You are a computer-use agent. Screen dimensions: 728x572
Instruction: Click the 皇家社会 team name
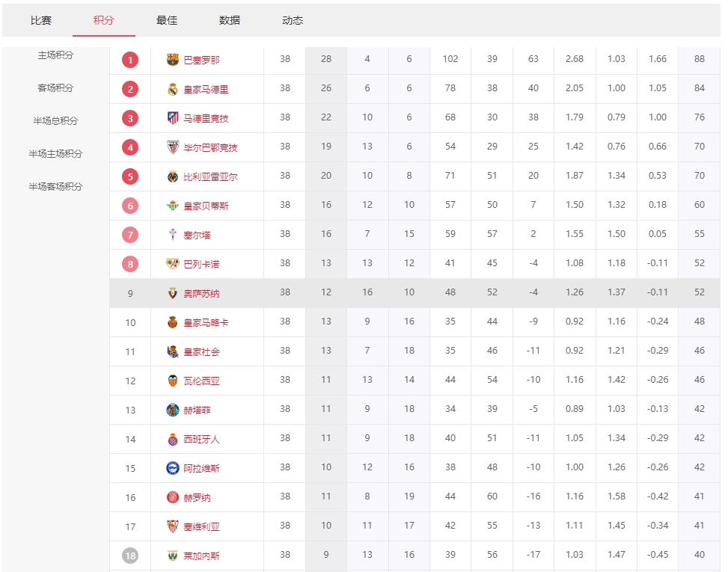point(202,352)
